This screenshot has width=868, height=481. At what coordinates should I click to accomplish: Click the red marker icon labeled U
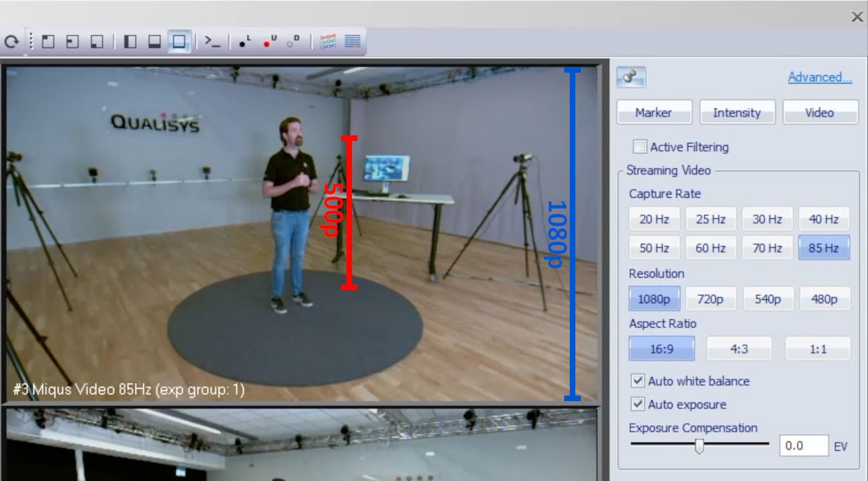click(270, 42)
